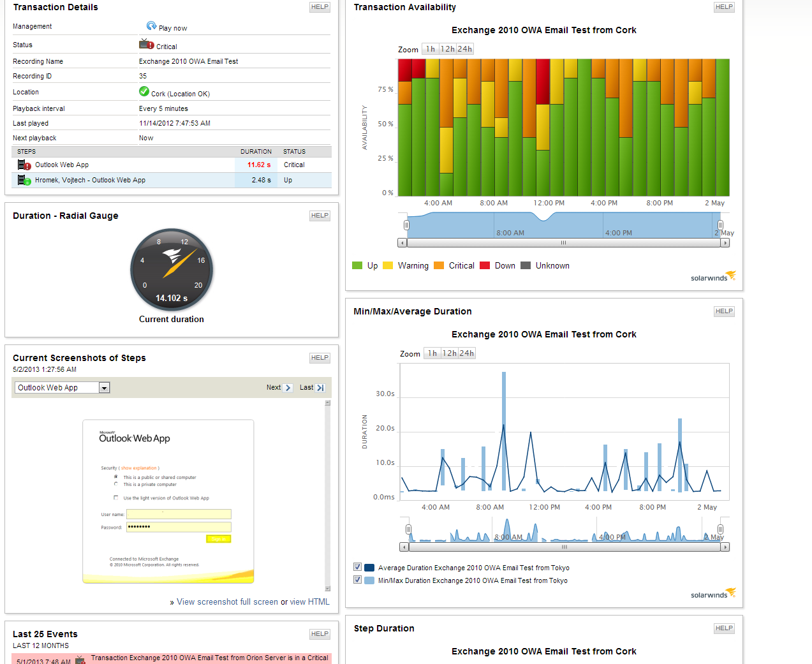This screenshot has width=812, height=664.
Task: Open HELP for Transaction Details
Action: [320, 7]
